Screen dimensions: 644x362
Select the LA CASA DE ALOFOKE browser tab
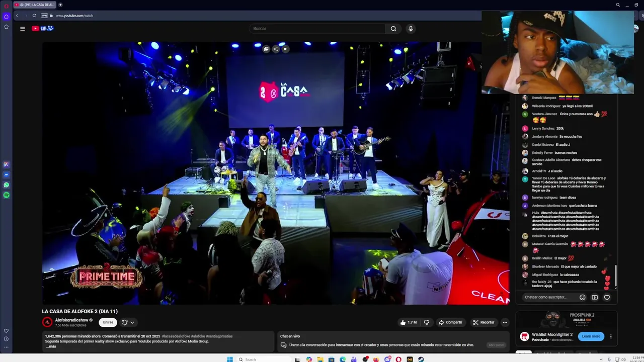34,5
